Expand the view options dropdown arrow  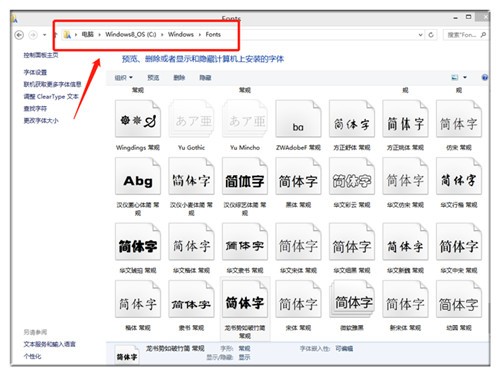(465, 77)
